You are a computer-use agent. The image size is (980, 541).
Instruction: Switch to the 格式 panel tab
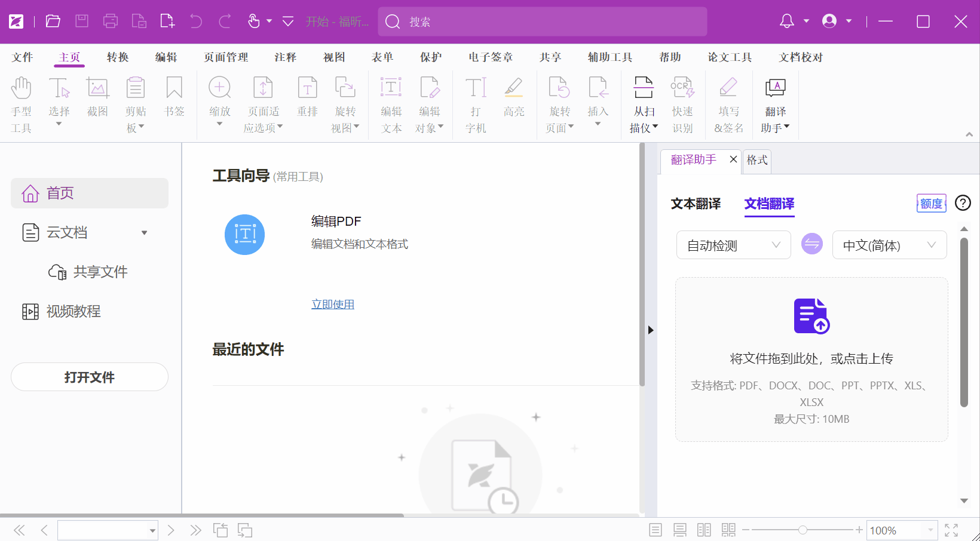click(x=757, y=160)
